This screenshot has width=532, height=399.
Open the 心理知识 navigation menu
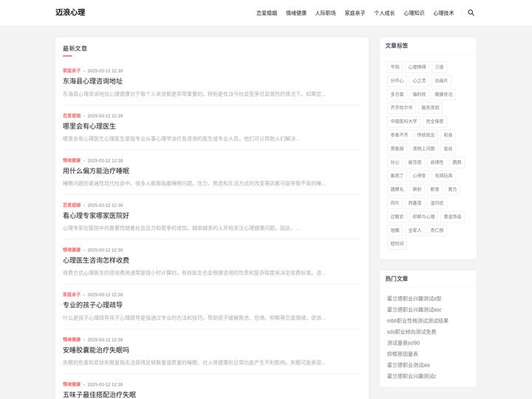tap(414, 13)
